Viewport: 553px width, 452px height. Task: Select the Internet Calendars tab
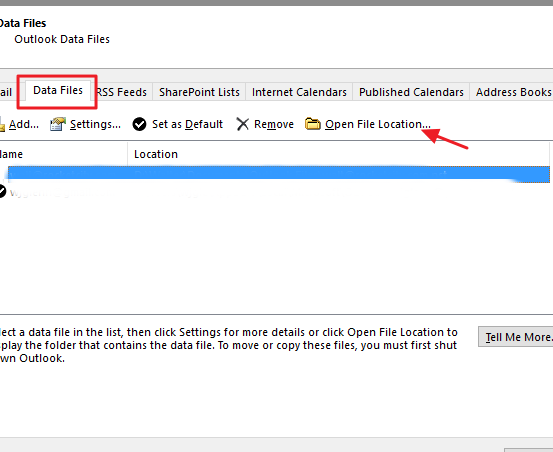[299, 92]
